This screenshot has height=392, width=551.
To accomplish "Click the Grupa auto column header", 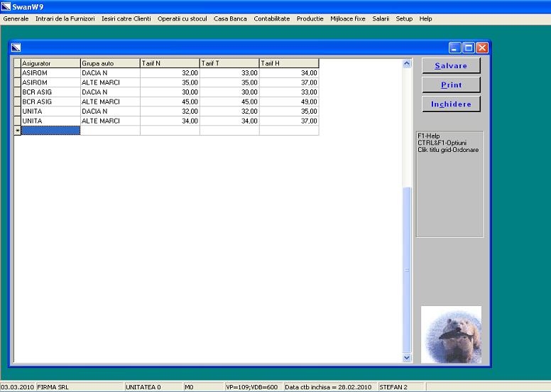I will [x=110, y=63].
